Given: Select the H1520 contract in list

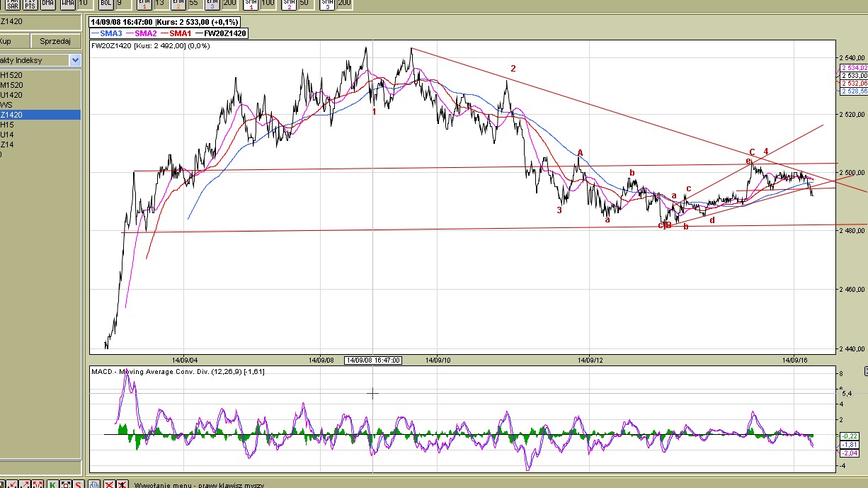Looking at the screenshot, I should (x=11, y=75).
